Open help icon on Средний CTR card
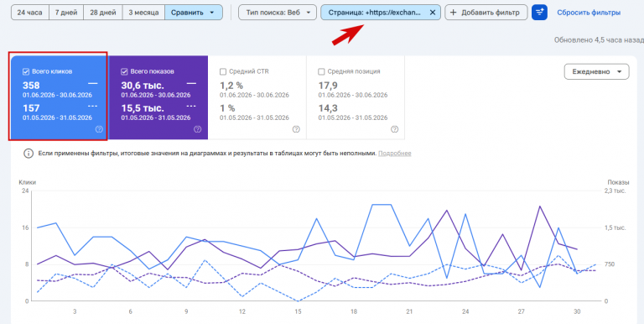Viewport: 644px width, 324px height. [x=296, y=129]
